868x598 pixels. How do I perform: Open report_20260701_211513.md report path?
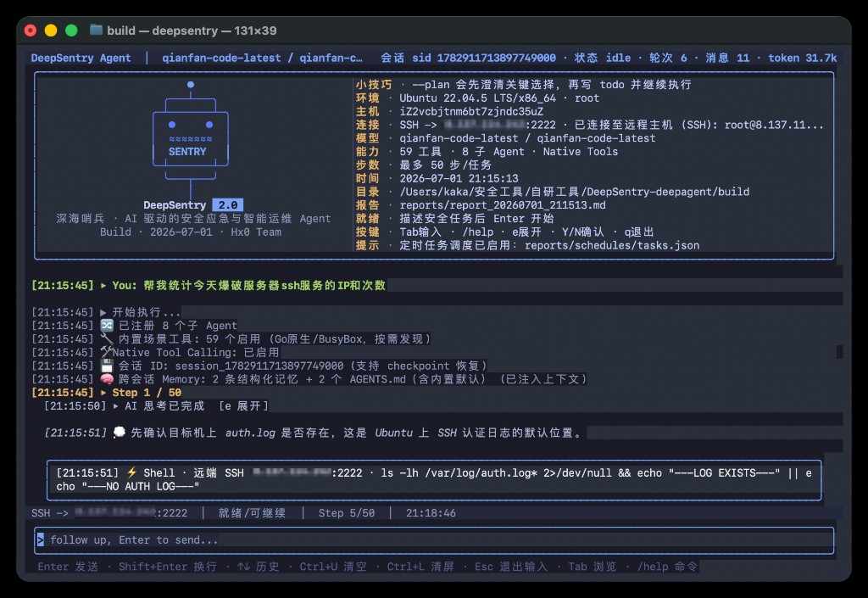pyautogui.click(x=503, y=205)
